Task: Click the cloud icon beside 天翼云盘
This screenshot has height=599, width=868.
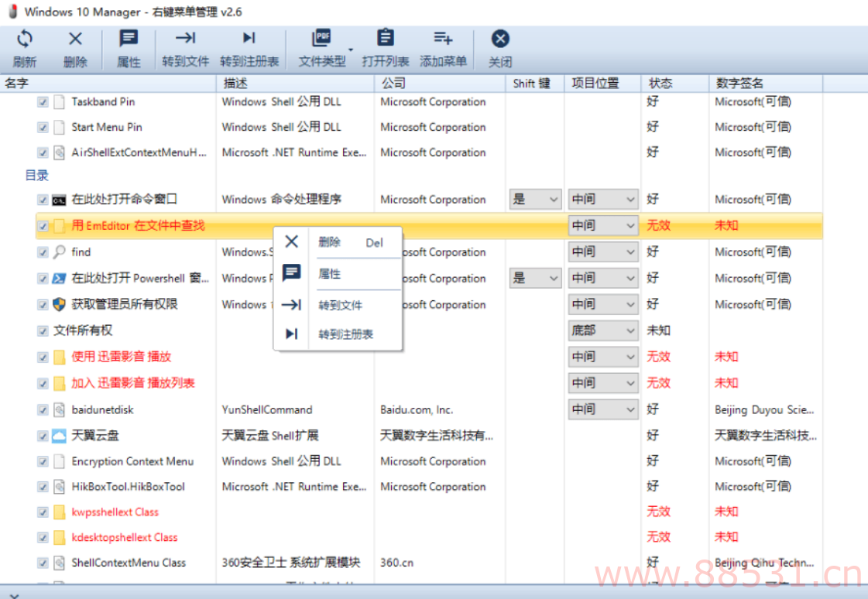Action: pos(59,436)
